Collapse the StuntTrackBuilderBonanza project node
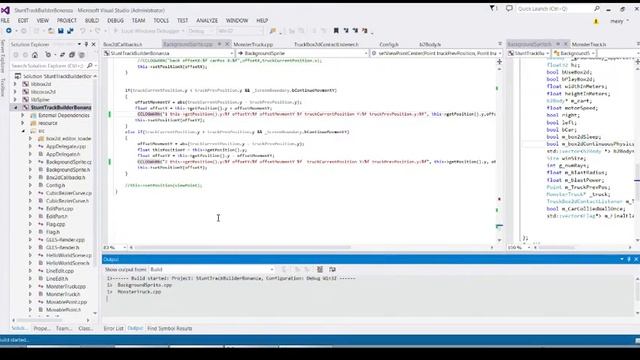640x360 pixels. coord(16,107)
